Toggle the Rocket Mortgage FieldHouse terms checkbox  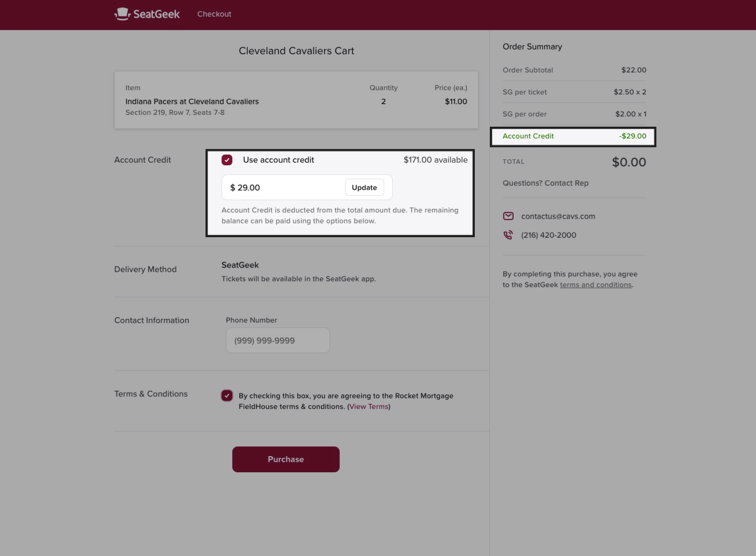(227, 396)
